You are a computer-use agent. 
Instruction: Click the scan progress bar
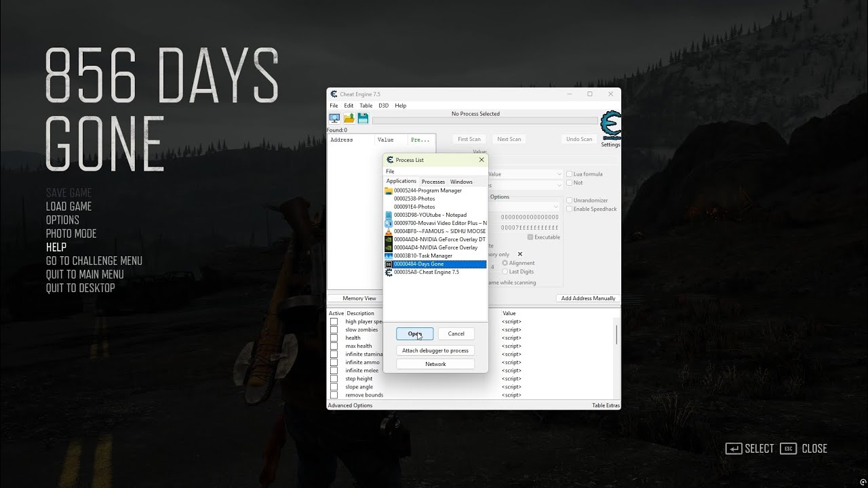(x=485, y=121)
